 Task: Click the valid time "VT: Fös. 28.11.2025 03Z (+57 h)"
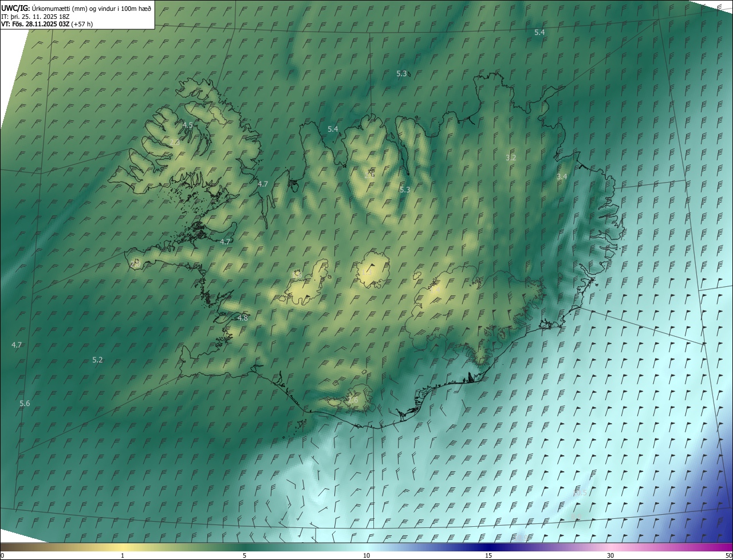pyautogui.click(x=47, y=24)
